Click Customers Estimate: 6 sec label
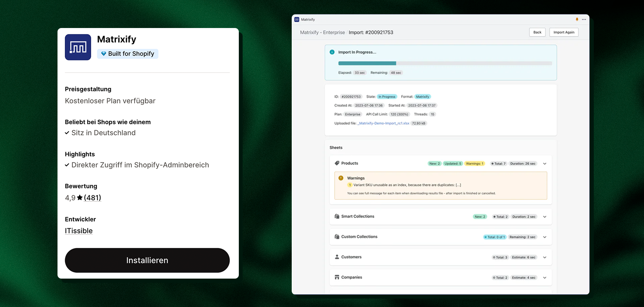 point(524,257)
